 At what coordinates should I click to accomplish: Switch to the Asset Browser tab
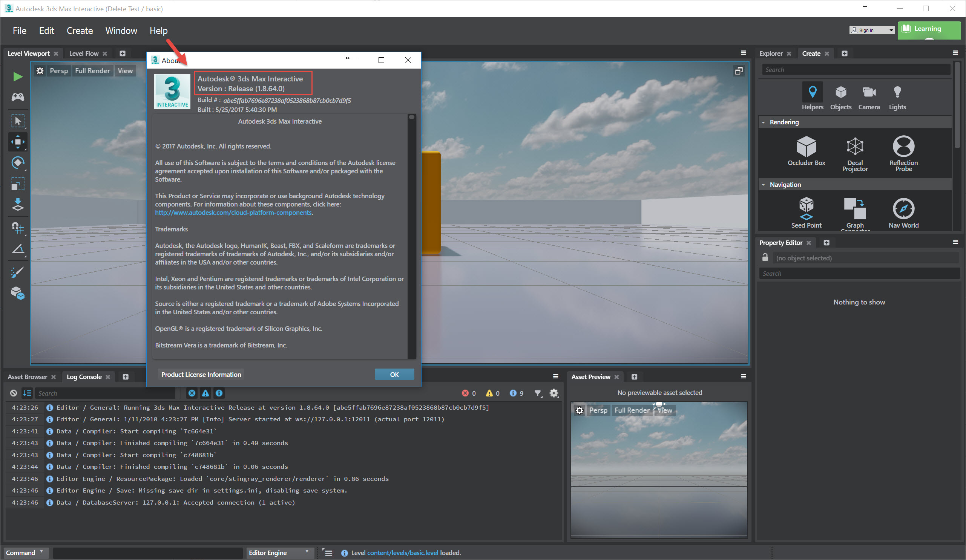click(27, 376)
